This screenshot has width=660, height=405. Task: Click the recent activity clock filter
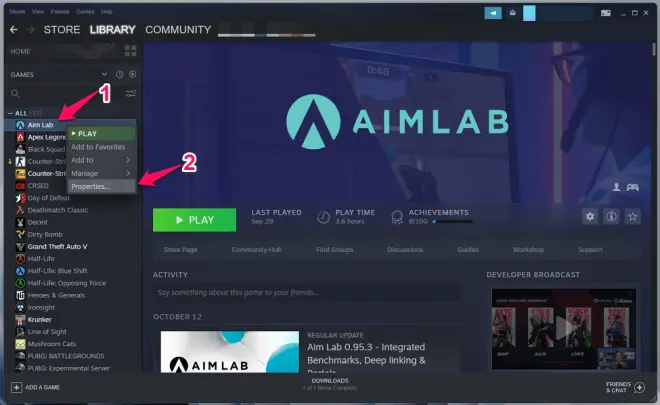coord(120,75)
